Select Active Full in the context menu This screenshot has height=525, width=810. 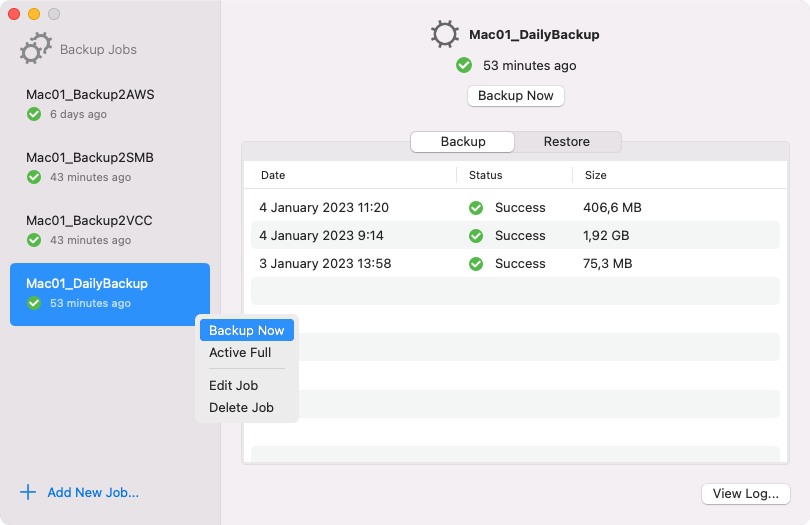pyautogui.click(x=240, y=353)
